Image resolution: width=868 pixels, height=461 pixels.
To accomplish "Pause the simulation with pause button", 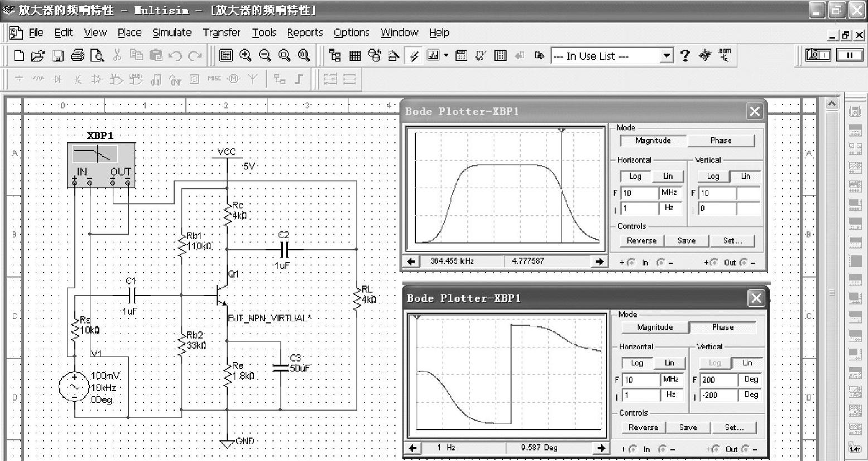I will (850, 55).
